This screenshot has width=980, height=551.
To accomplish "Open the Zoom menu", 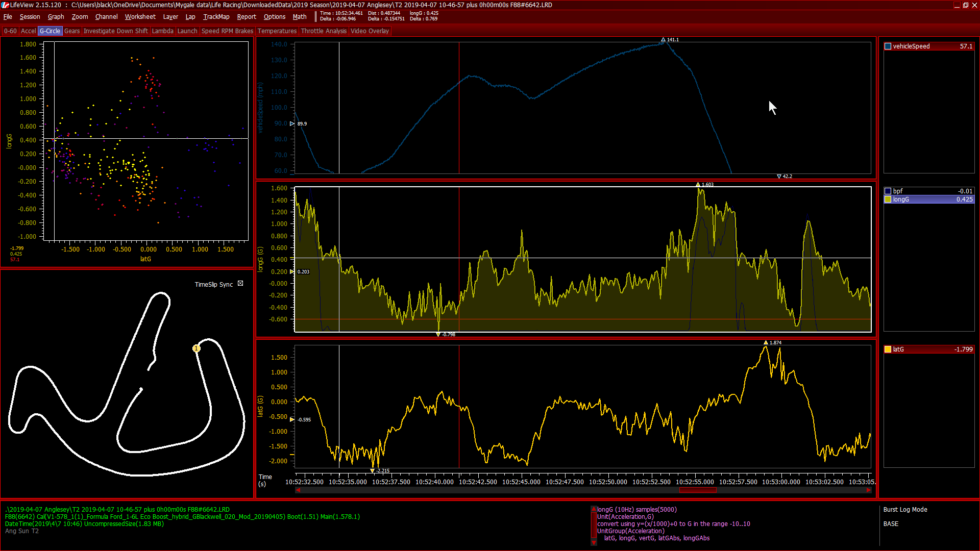I will (80, 17).
